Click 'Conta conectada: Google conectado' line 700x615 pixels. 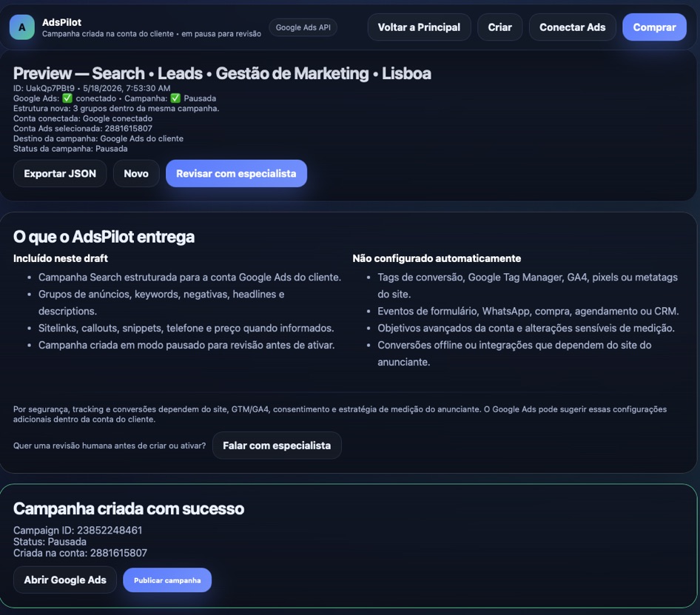[x=83, y=118]
